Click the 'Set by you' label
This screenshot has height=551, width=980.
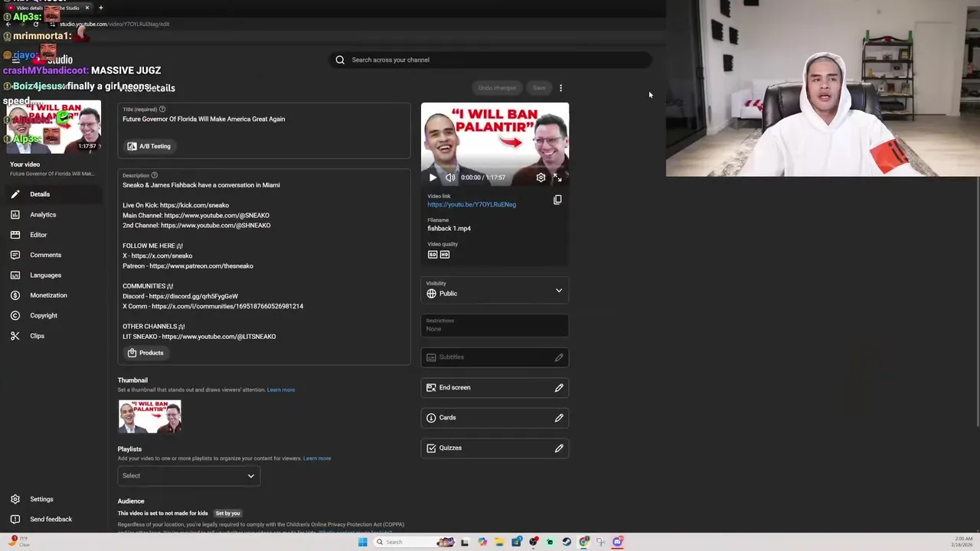(228, 514)
